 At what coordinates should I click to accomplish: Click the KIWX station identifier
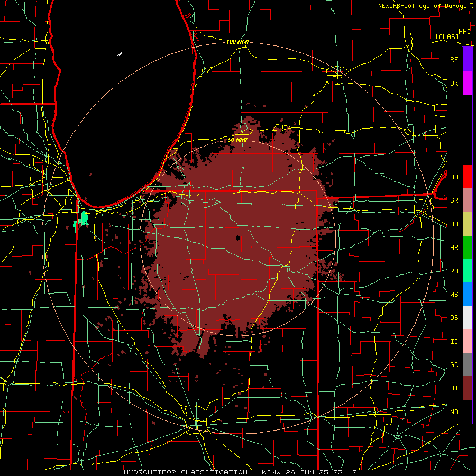(x=271, y=472)
